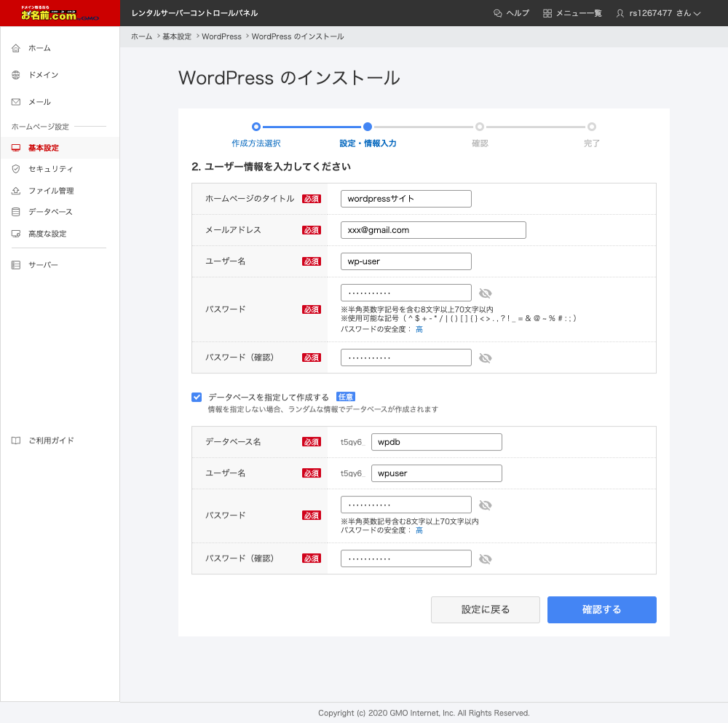Show the WordPress user password

click(486, 293)
